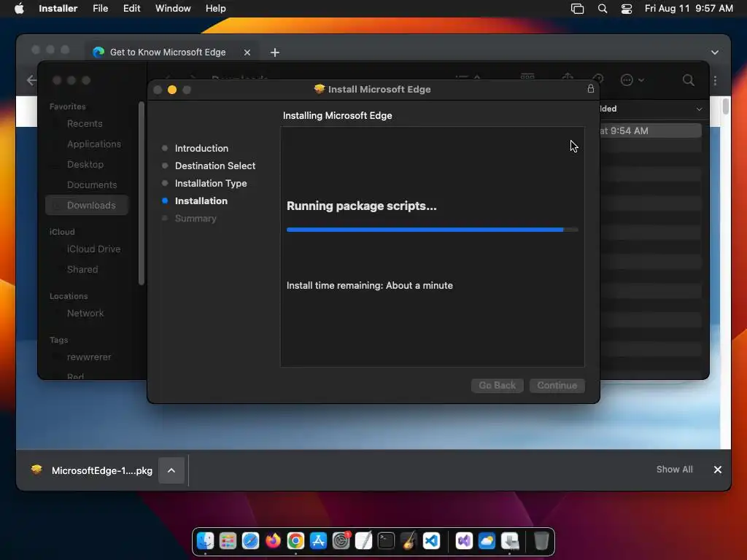This screenshot has height=560, width=747.
Task: Open Visual Studio from the Dock
Action: click(x=464, y=541)
